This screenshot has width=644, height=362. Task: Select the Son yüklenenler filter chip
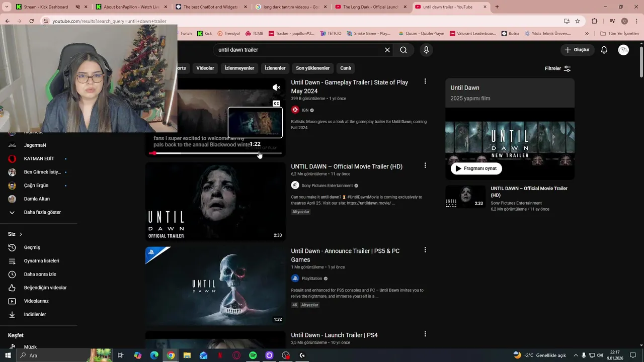click(313, 68)
